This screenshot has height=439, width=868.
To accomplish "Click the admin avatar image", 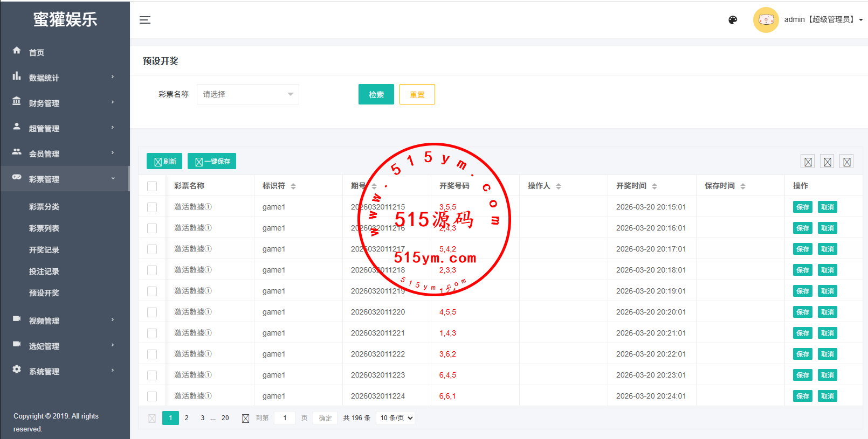I will 766,20.
